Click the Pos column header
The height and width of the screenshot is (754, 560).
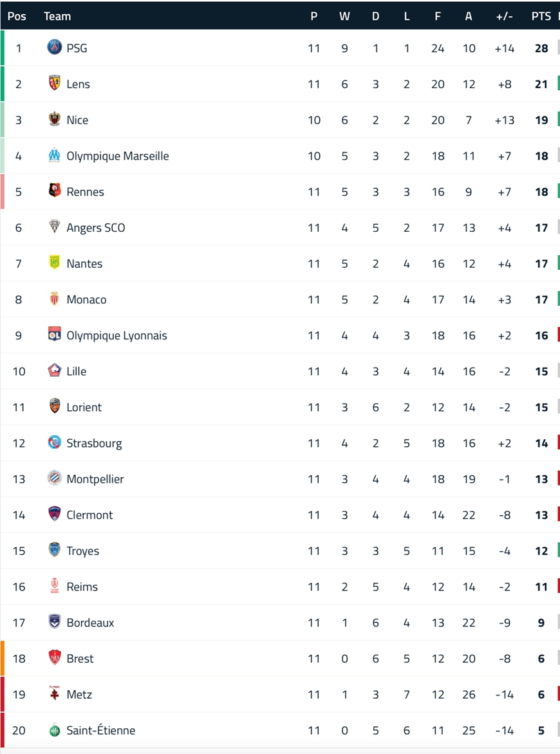coord(17,16)
